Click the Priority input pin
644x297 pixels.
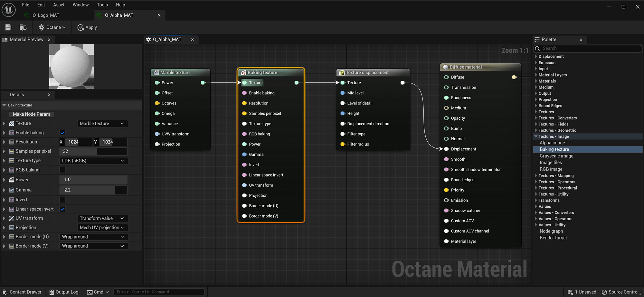(x=446, y=190)
